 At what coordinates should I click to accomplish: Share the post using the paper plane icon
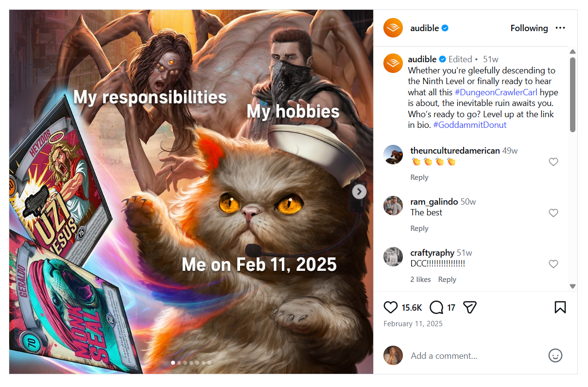tap(469, 307)
